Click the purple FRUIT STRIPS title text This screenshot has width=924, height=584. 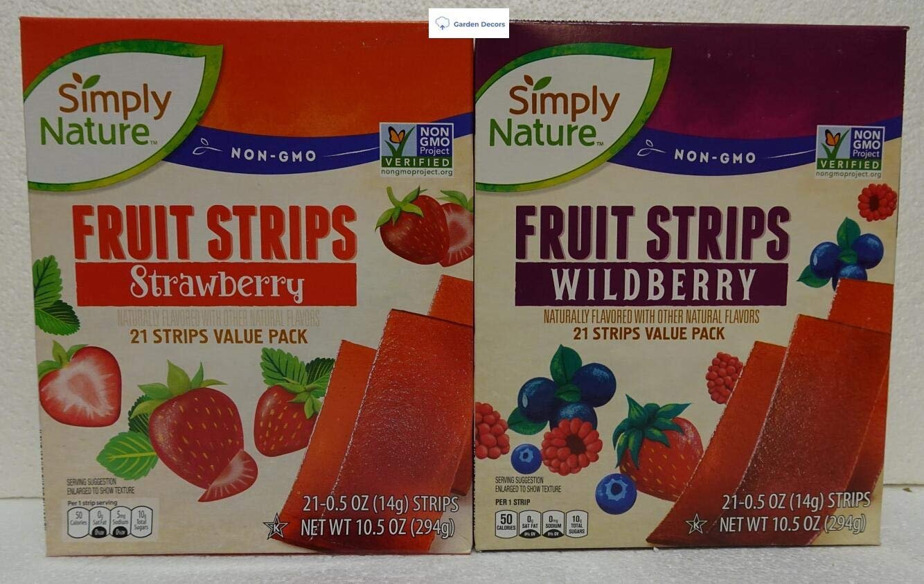coord(652,233)
